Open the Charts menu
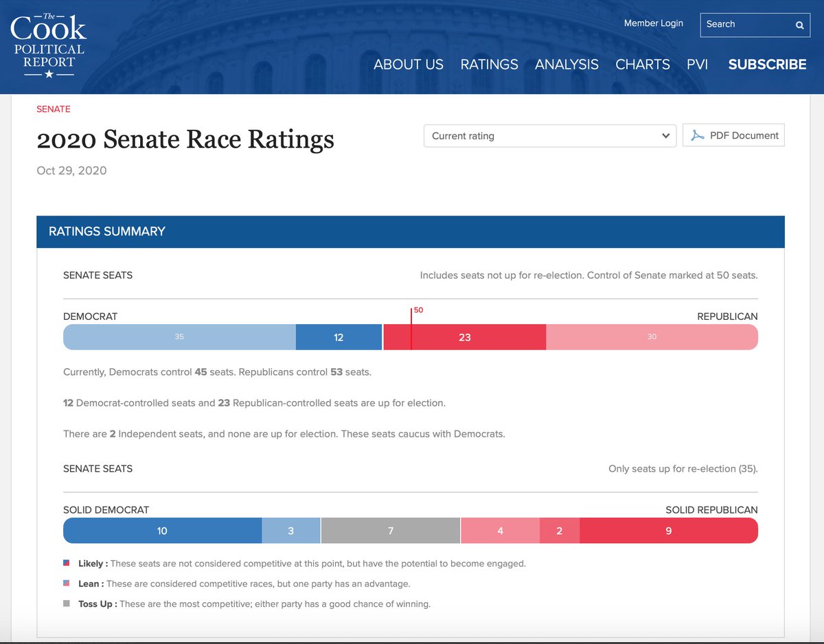Screen dimensions: 824x644 click(643, 65)
